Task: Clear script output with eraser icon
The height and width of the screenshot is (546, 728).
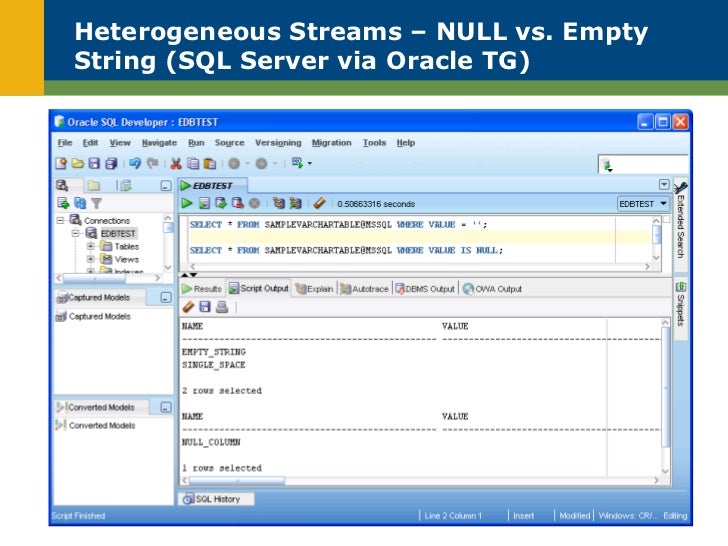Action: coord(188,306)
